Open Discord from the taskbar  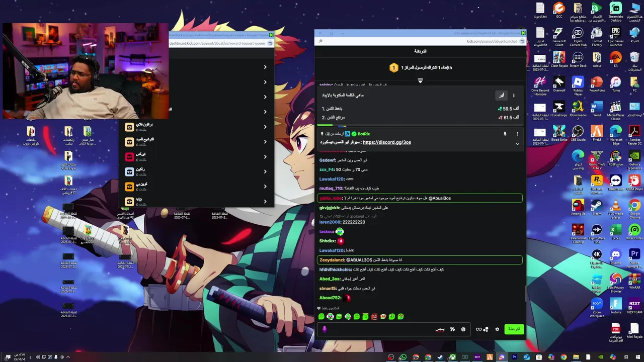pos(502,357)
